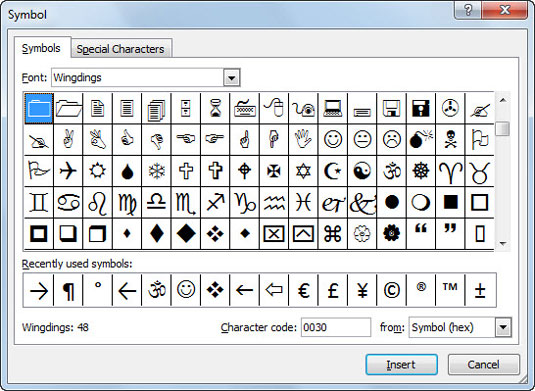Pick the neutral face symbol
This screenshot has height=391, width=535.
coord(362,139)
